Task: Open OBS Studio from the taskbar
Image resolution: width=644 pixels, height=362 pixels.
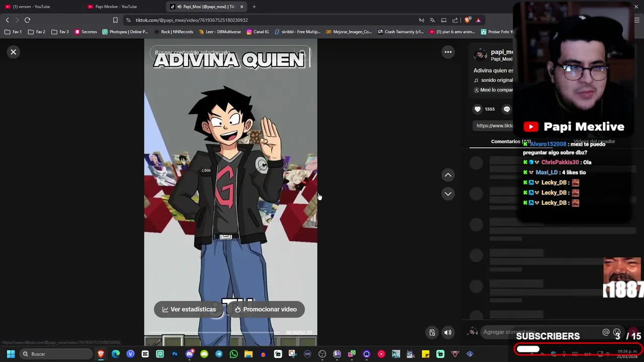Action: coord(322,354)
